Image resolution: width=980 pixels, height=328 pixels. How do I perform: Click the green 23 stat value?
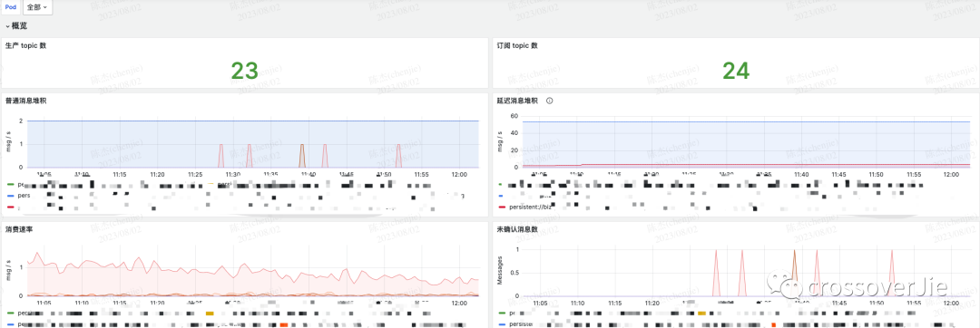[244, 71]
